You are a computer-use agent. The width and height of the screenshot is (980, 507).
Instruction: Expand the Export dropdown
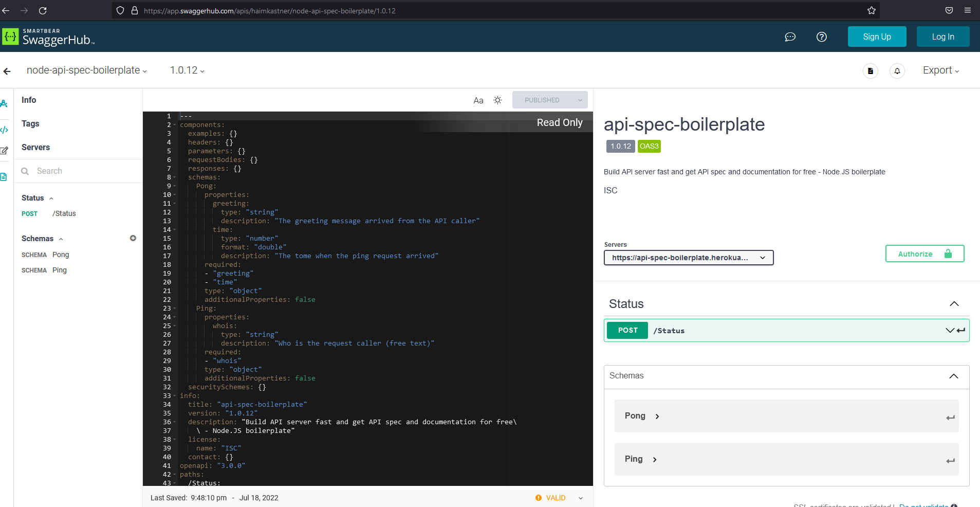(x=940, y=70)
